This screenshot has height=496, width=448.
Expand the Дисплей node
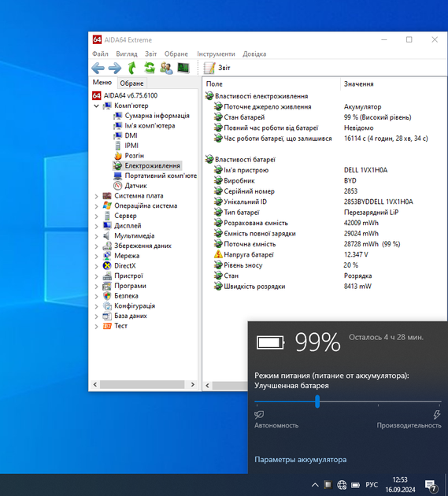point(97,226)
